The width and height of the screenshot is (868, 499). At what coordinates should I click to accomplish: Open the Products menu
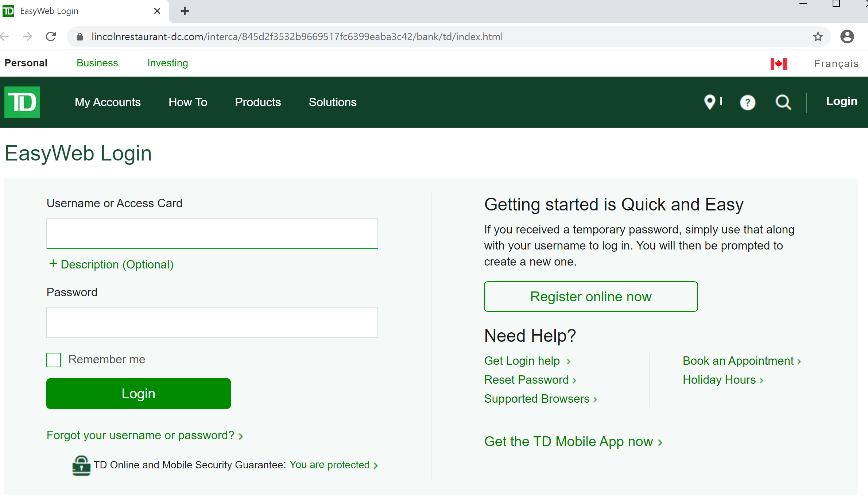point(258,102)
